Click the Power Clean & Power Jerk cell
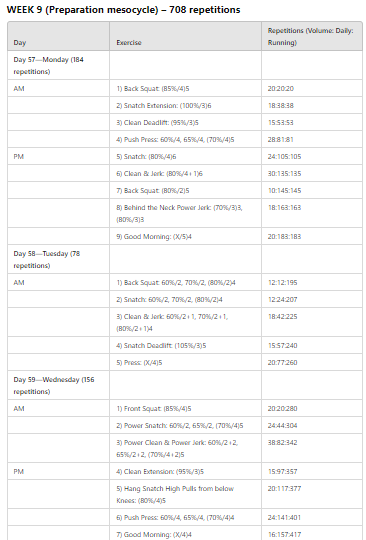Image resolution: width=366 pixels, height=540 pixels. pos(186,448)
